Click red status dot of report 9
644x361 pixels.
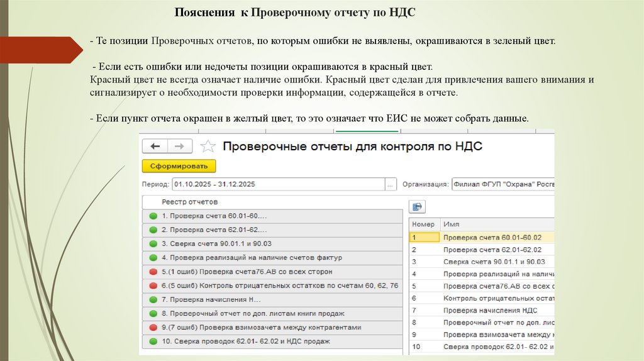tap(153, 328)
